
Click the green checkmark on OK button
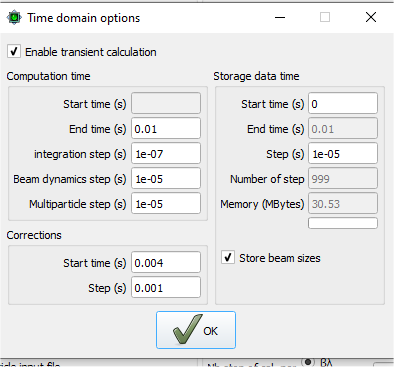click(x=187, y=329)
